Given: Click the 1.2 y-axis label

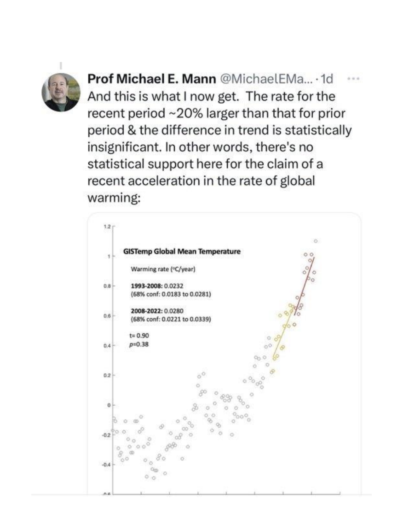Looking at the screenshot, I should coord(107,226).
